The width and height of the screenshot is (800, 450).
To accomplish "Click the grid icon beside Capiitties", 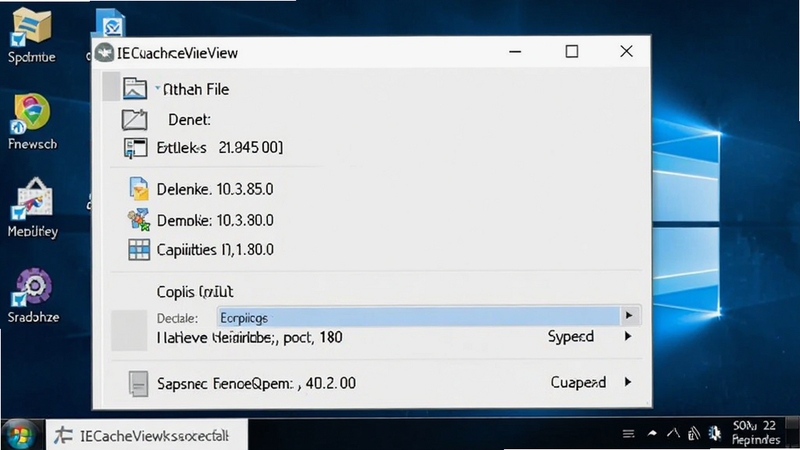I will [139, 250].
